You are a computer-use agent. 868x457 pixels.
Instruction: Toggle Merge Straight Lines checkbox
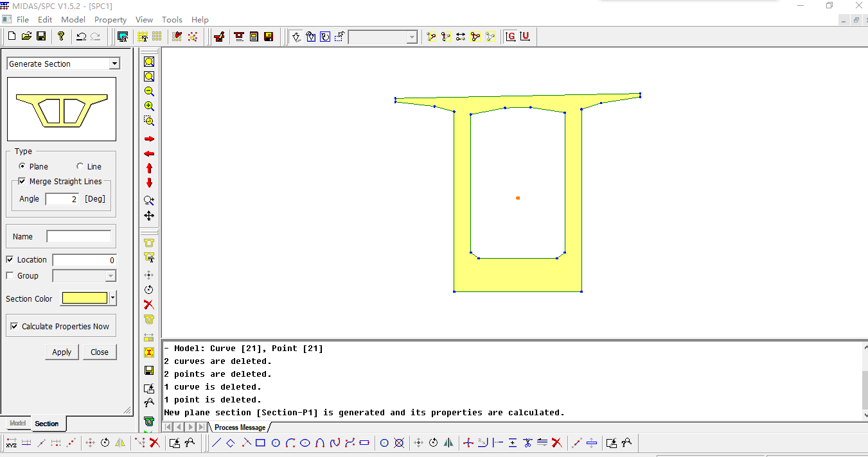[x=22, y=182]
